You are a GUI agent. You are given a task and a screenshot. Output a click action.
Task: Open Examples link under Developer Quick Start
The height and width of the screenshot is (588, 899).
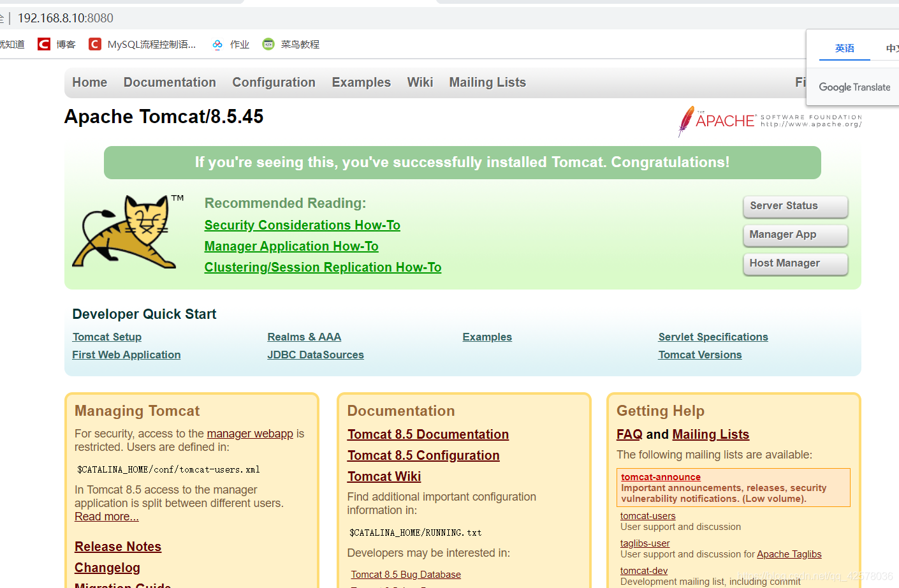coord(487,337)
